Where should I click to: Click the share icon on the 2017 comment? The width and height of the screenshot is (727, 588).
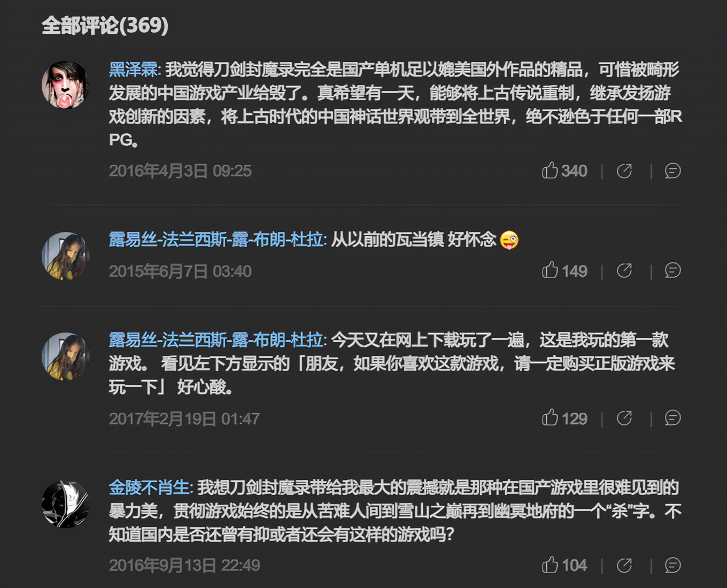[x=624, y=419]
